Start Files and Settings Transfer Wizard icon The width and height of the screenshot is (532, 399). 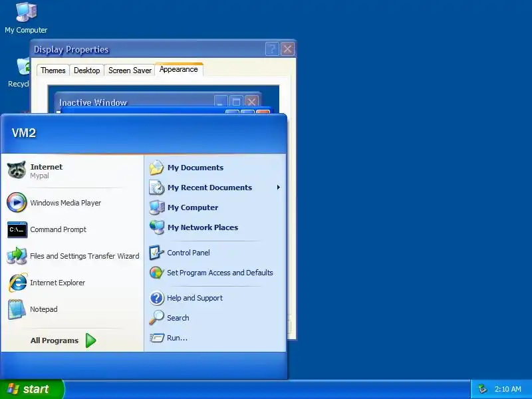coord(17,256)
